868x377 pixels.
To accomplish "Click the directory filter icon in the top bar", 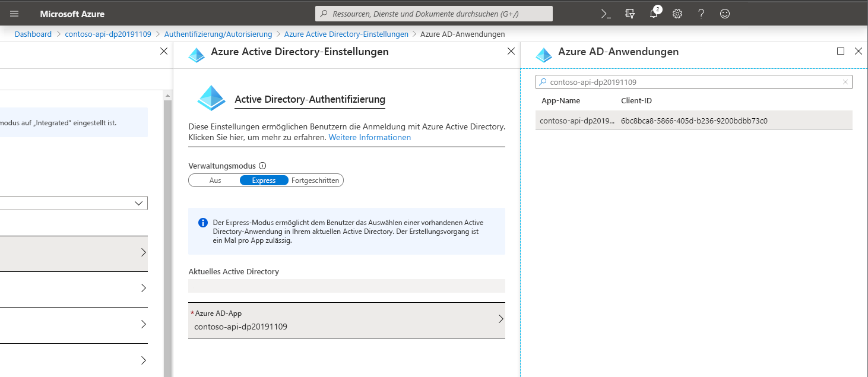I will 629,13.
